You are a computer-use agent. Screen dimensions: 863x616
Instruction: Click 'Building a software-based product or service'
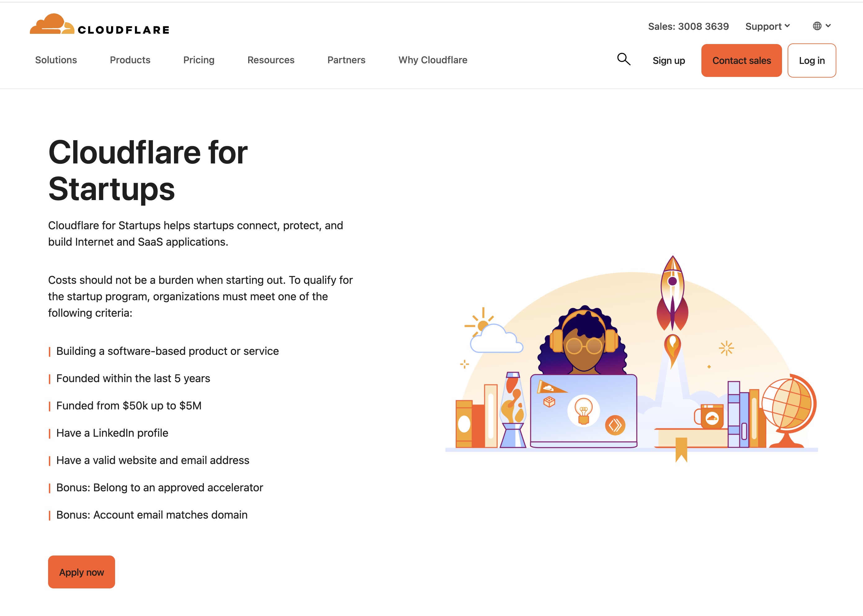tap(167, 351)
